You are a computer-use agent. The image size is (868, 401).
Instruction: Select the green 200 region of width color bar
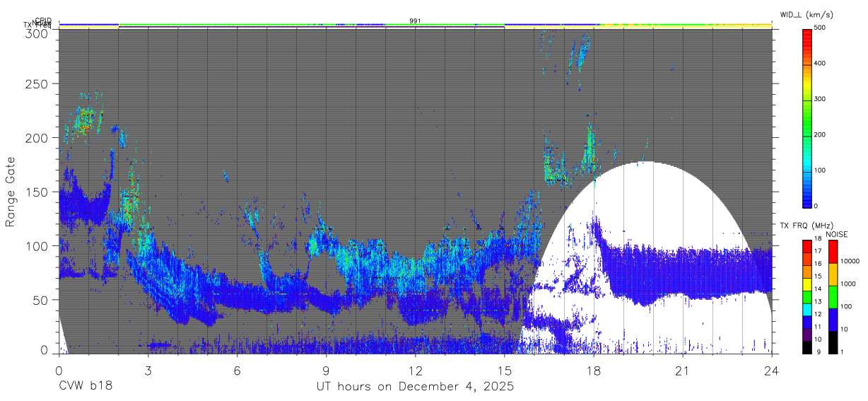click(807, 134)
